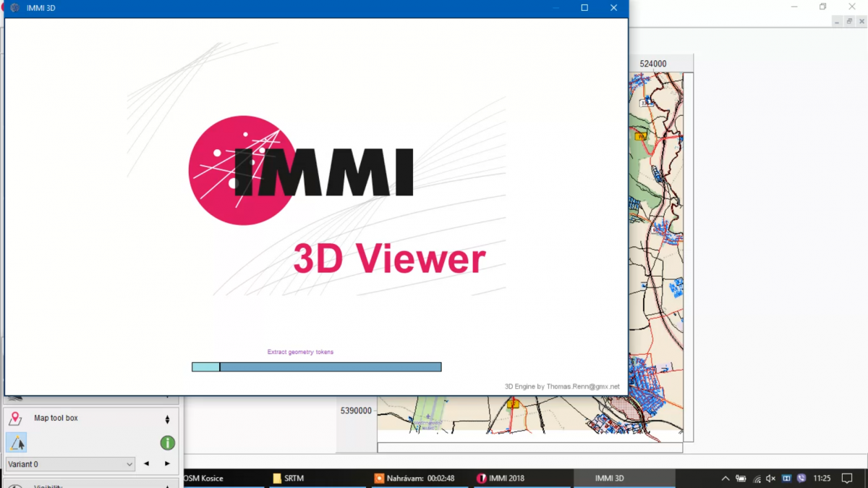This screenshot has height=488, width=868.
Task: Open the battery status tray icon
Action: 741,479
